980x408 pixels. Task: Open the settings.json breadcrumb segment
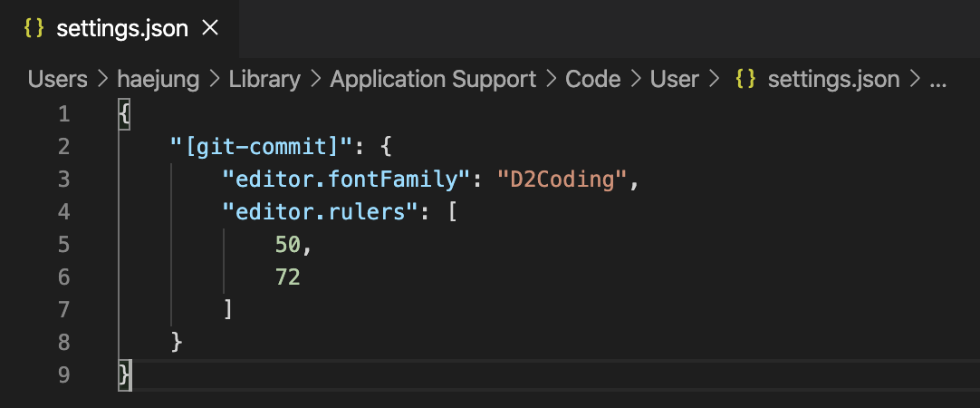(x=833, y=80)
